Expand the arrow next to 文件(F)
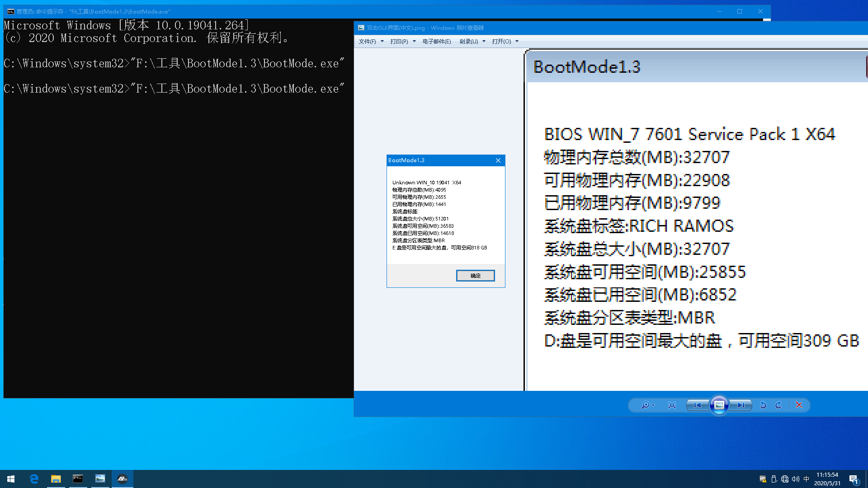 tap(382, 42)
